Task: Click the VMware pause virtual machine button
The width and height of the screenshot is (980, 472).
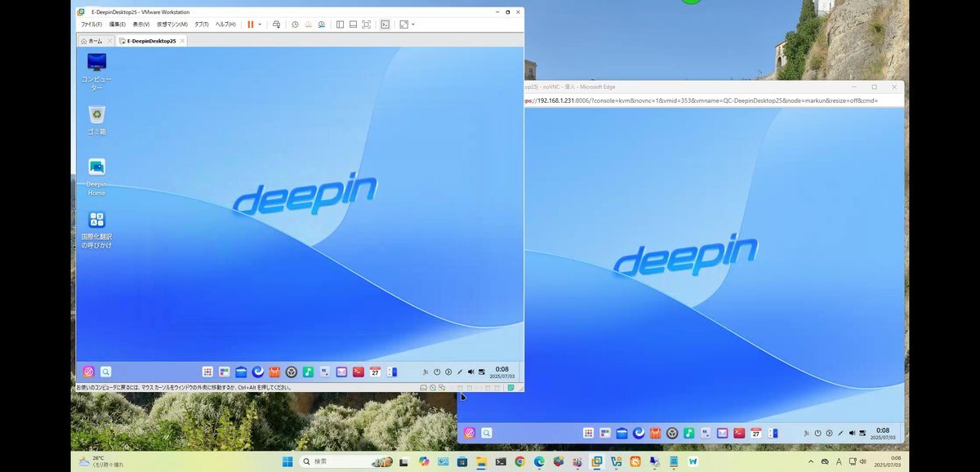Action: pos(251,24)
